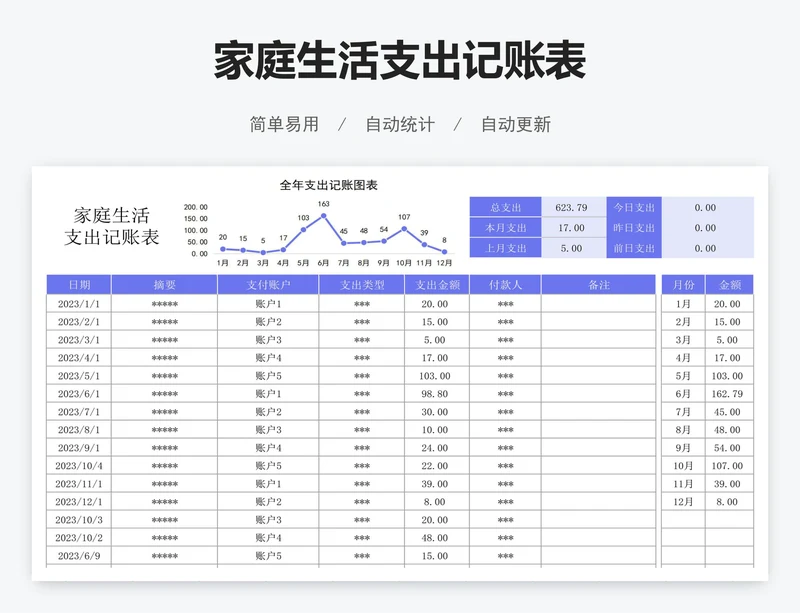Image resolution: width=800 pixels, height=613 pixels.
Task: Click the 10月 data point labeled 107
Action: (x=404, y=229)
